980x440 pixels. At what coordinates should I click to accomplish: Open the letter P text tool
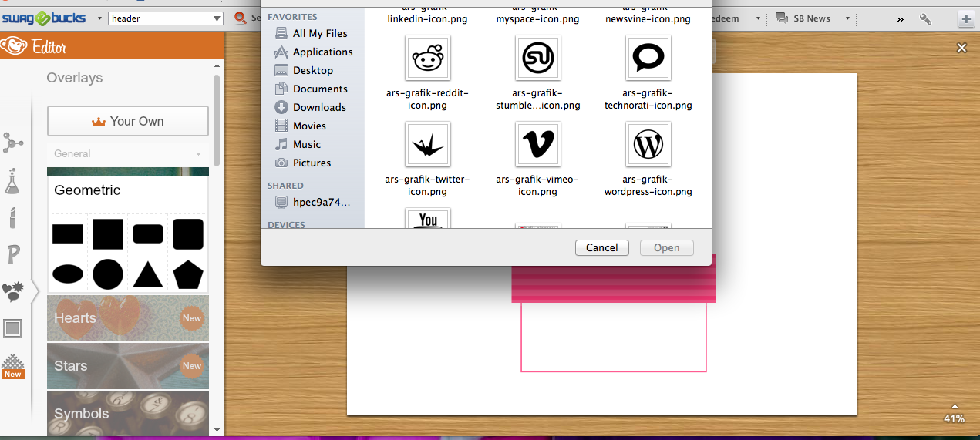[12, 254]
